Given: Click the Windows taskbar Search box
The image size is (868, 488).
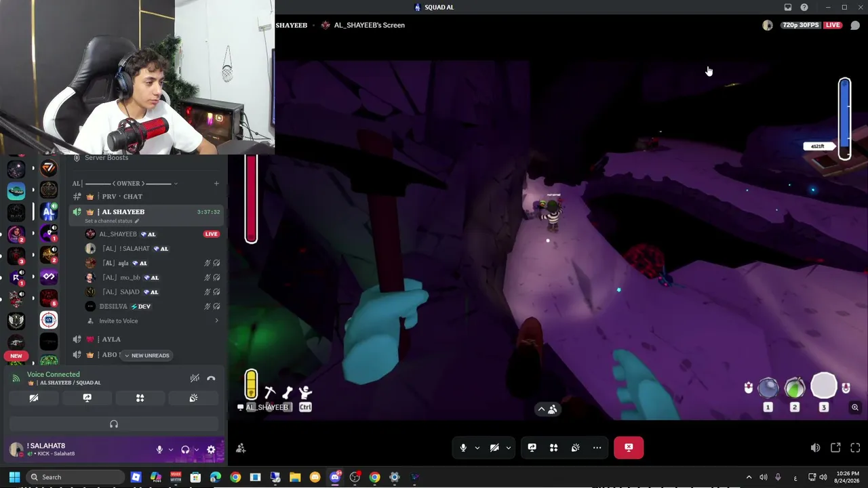Looking at the screenshot, I should 75,477.
